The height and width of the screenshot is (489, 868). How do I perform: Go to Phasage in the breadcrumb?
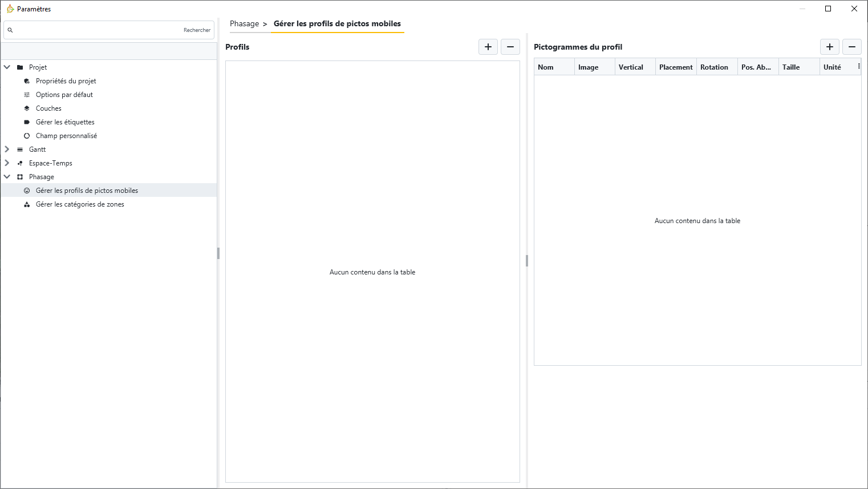pos(244,24)
